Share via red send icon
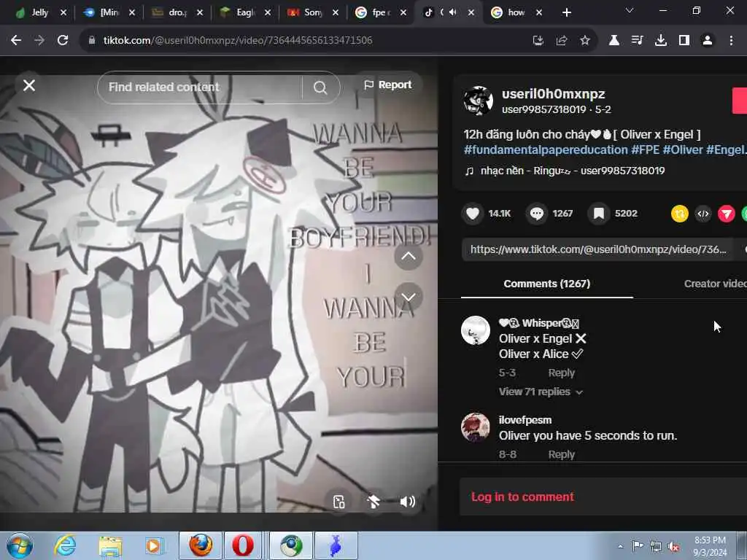Screen dimensions: 747x560 (727, 214)
